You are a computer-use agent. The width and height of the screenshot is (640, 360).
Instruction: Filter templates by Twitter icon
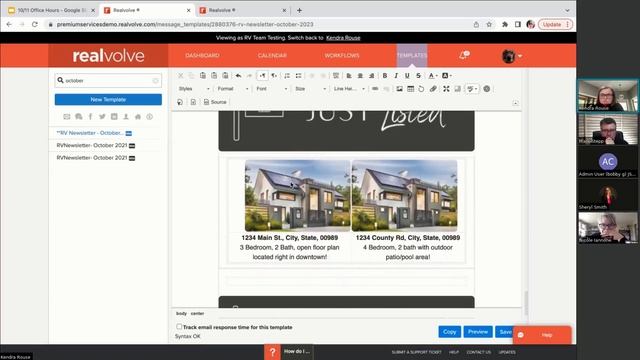[102, 117]
